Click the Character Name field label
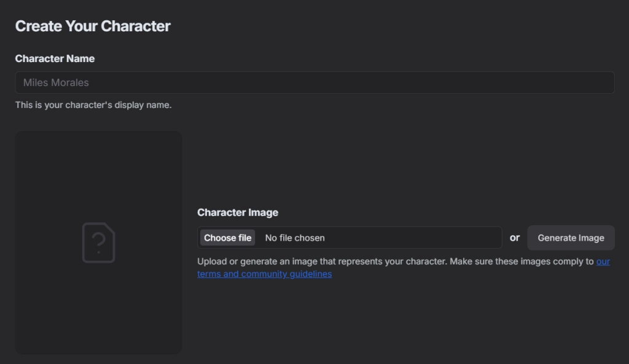 click(55, 58)
